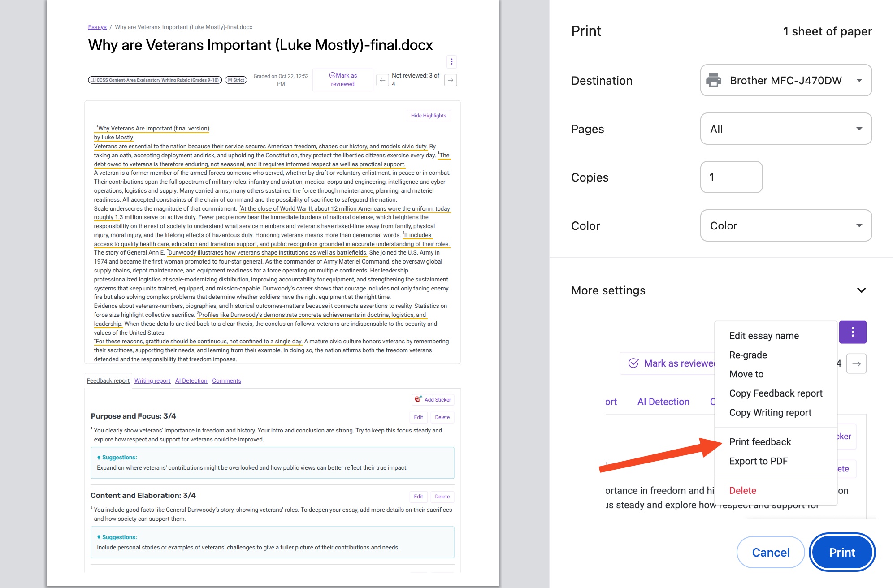
Task: Click the small kebab menu under essay title
Action: tap(451, 61)
